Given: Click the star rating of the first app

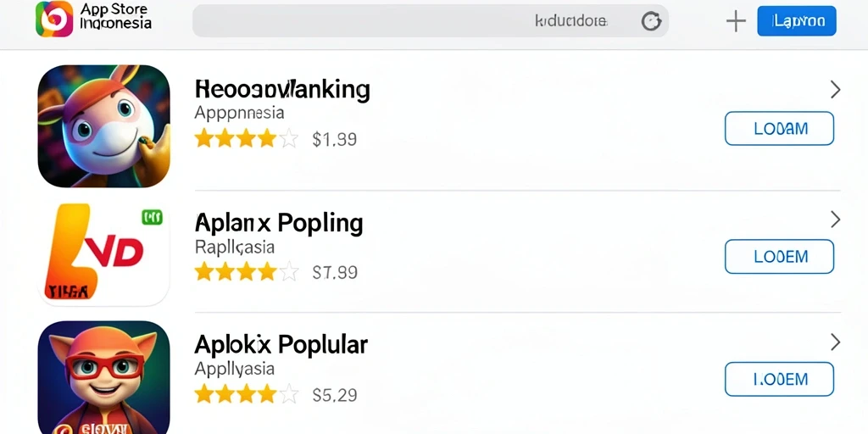Looking at the screenshot, I should coord(247,138).
